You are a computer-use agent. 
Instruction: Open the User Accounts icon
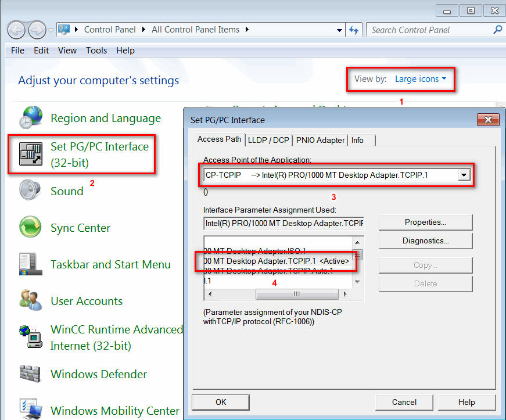(x=31, y=300)
